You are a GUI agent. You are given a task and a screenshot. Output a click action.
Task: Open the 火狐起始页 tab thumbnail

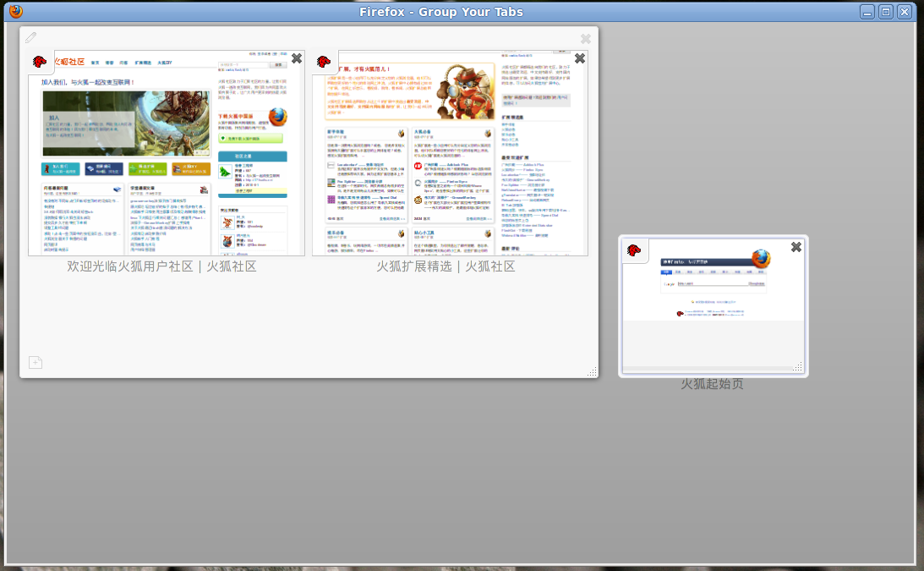coord(713,305)
